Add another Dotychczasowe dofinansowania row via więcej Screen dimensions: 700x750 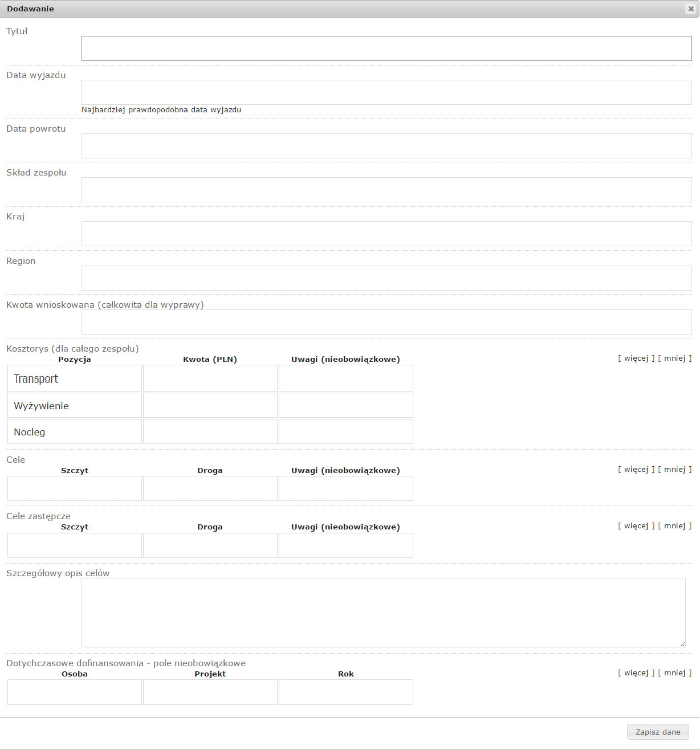tap(636, 673)
